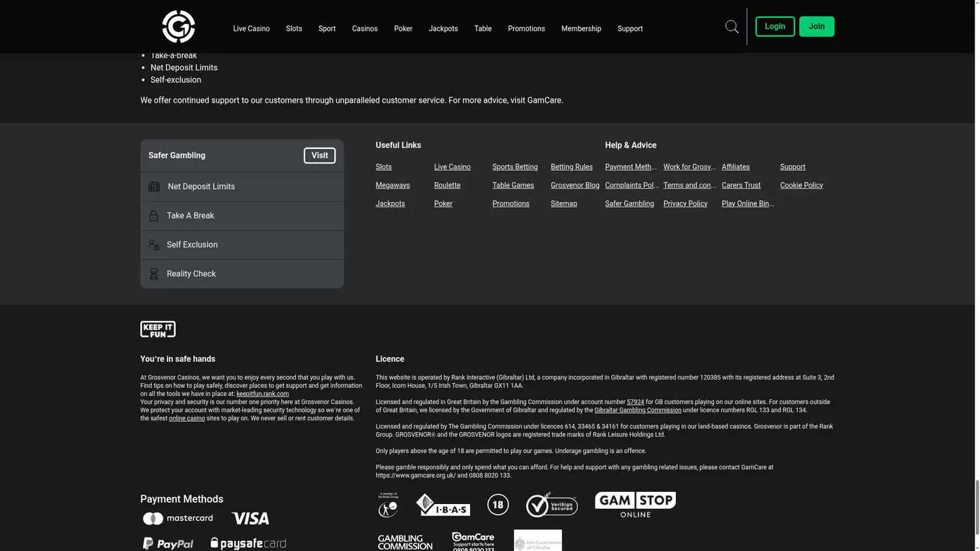Open the Reality Check row
This screenshot has height=551, width=980.
point(242,274)
